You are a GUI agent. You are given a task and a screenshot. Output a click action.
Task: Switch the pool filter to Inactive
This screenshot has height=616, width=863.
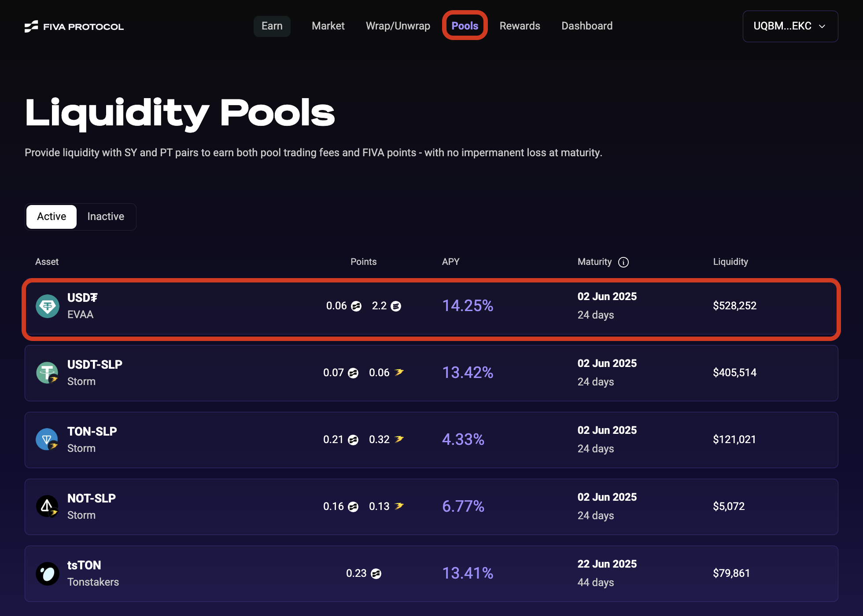[106, 216]
